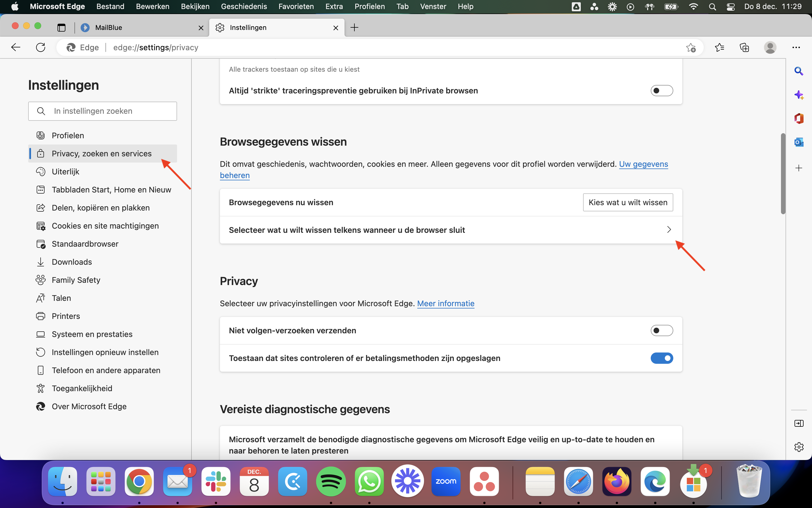Open the Profielen menu in menu bar

coord(369,7)
